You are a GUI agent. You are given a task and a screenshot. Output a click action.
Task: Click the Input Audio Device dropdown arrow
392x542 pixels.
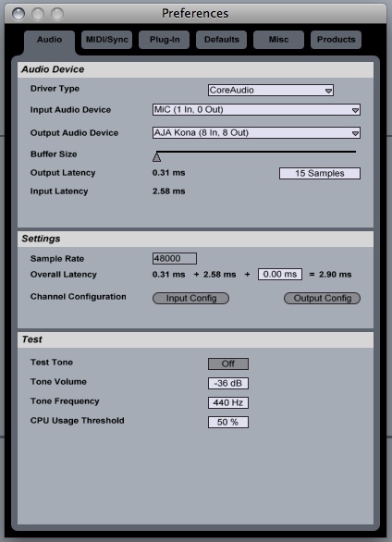point(355,111)
